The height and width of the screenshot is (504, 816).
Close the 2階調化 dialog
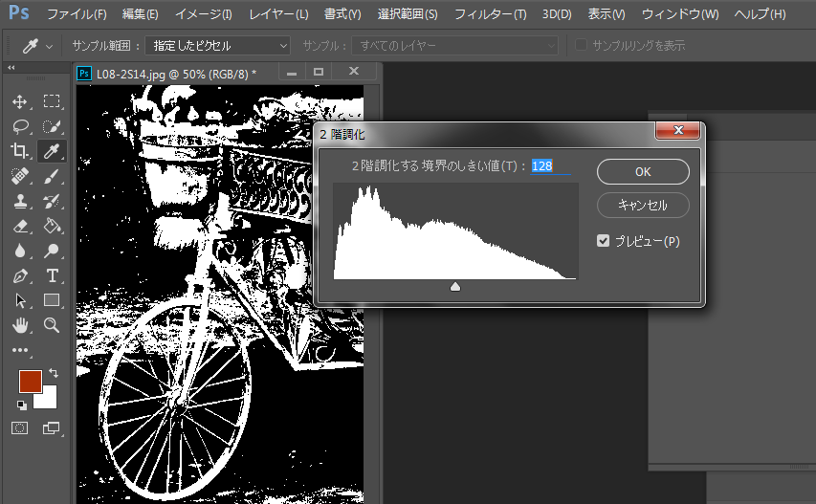[678, 130]
